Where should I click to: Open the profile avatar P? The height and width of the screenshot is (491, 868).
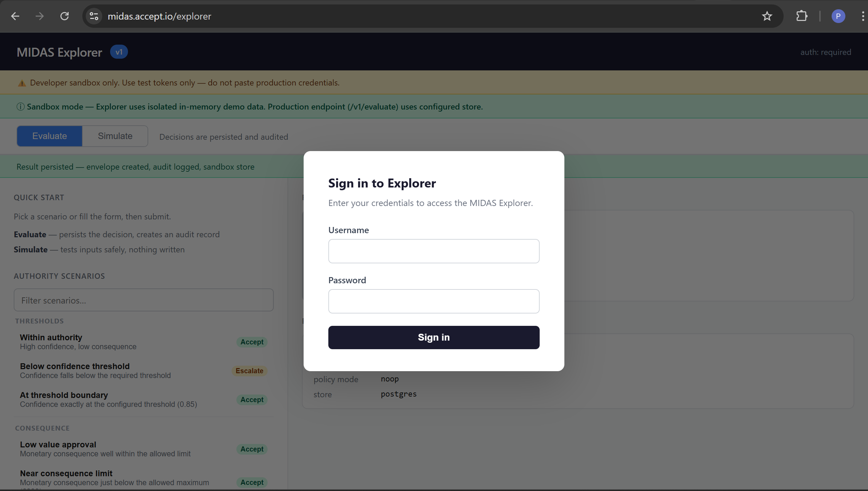click(838, 16)
